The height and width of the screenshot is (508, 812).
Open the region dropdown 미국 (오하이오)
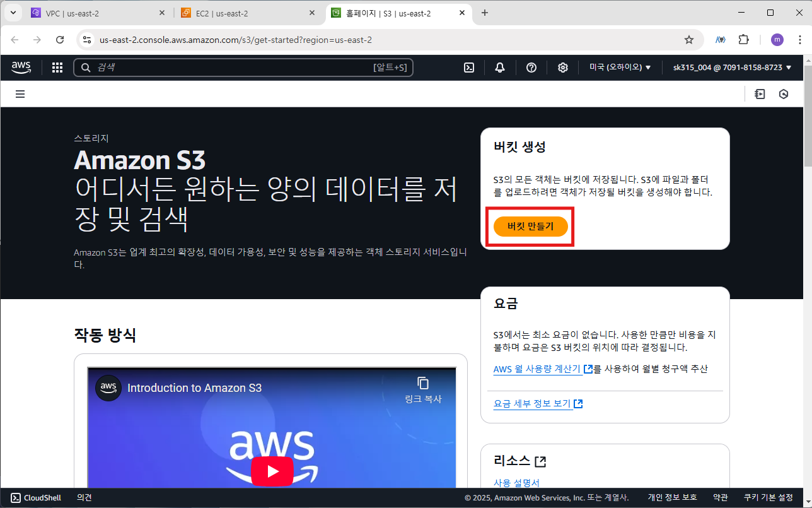click(620, 68)
